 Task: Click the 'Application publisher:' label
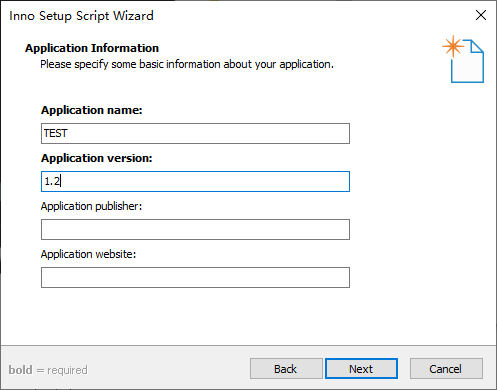pos(91,206)
